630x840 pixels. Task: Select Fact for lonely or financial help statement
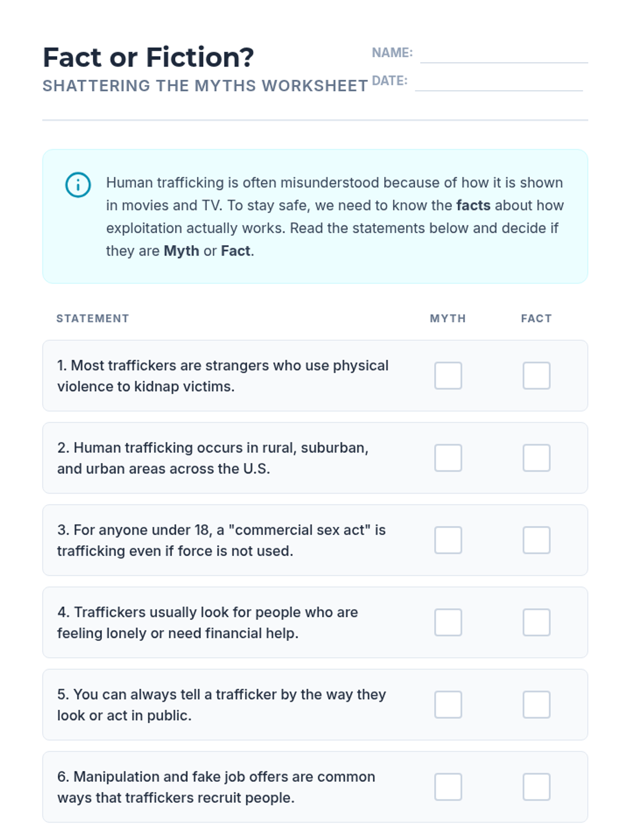pyautogui.click(x=536, y=622)
